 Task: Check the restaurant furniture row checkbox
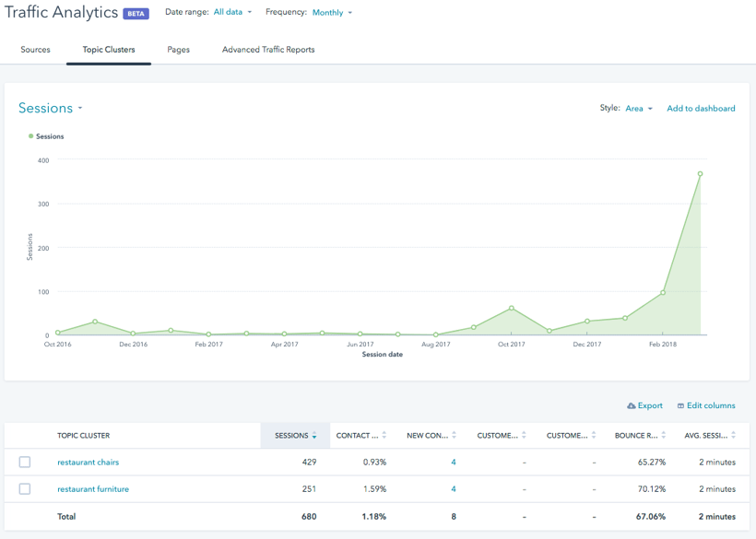(x=25, y=489)
